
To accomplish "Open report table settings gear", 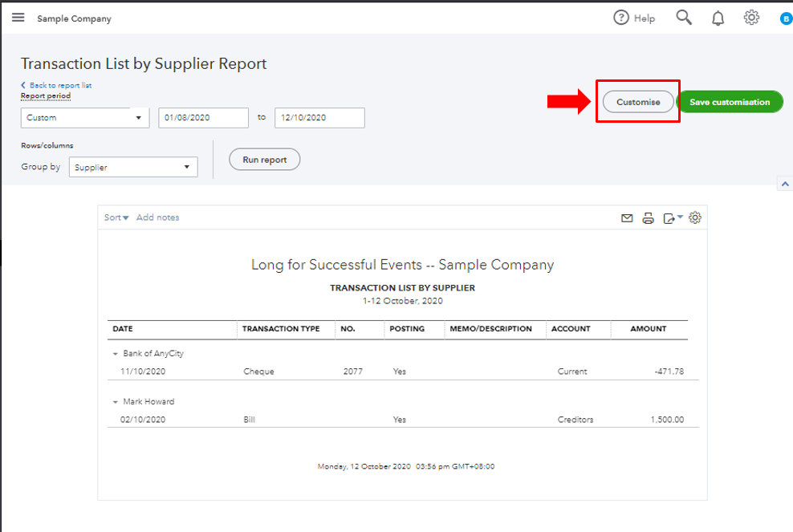I will (x=695, y=217).
